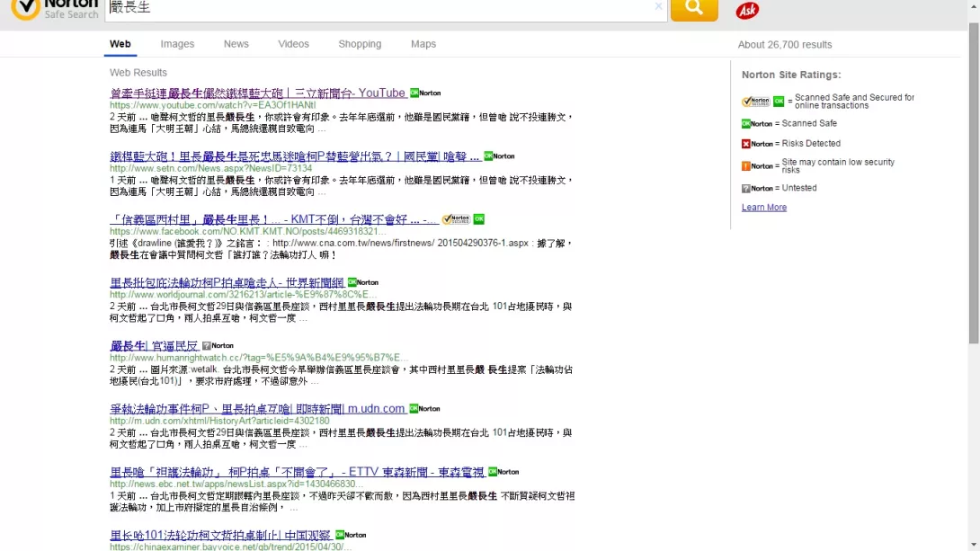
Task: Open the YouTube 三立新聞台 search result
Action: (x=257, y=93)
